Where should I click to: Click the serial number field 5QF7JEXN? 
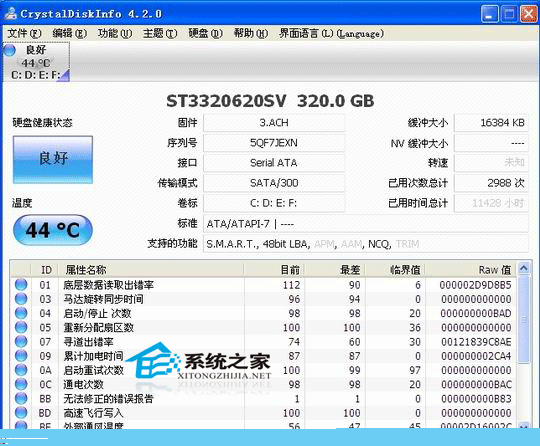coord(274,143)
